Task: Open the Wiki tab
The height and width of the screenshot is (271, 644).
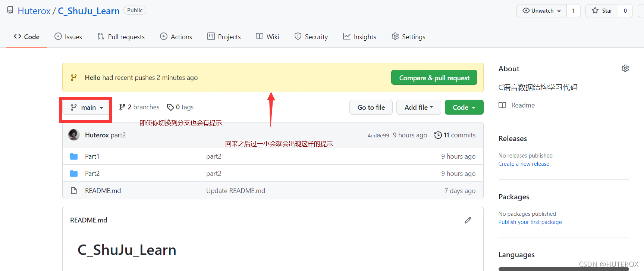Action: 267,37
